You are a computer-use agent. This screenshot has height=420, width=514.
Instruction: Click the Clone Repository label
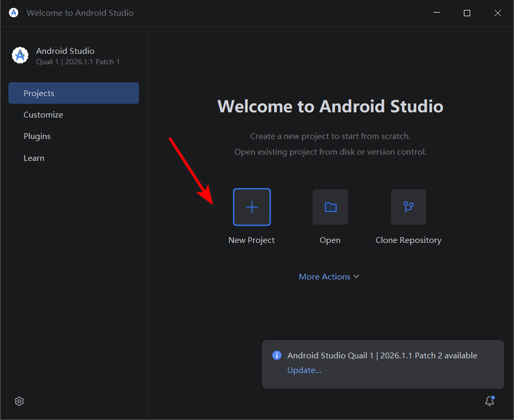tap(408, 240)
